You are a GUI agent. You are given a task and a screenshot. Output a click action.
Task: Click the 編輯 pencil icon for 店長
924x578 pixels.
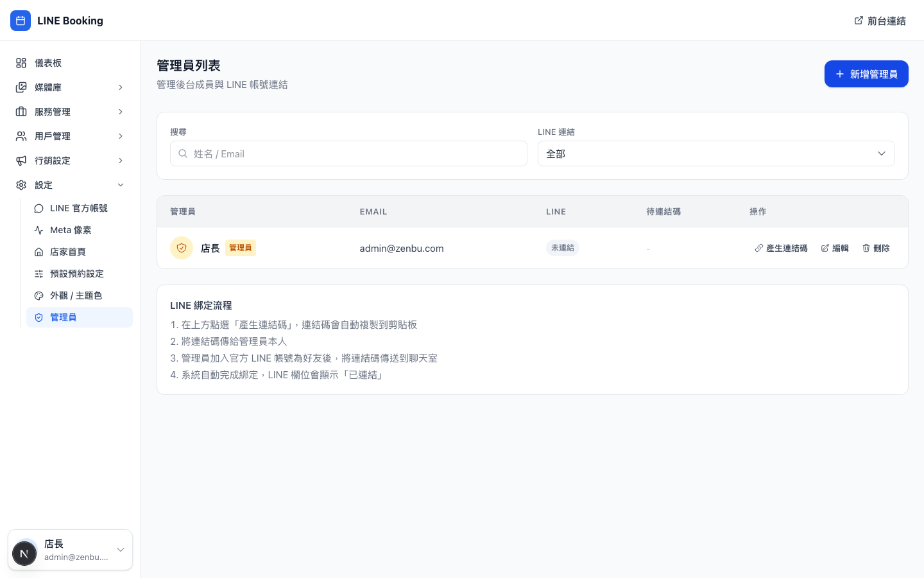(825, 248)
